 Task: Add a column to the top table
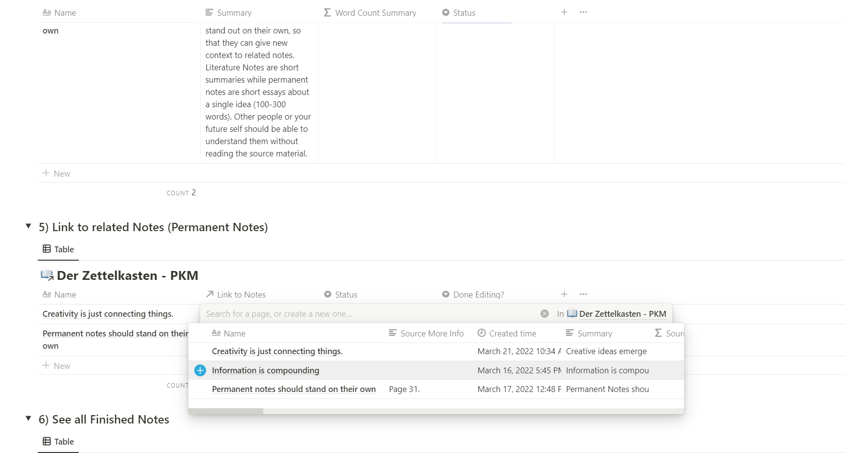point(564,12)
